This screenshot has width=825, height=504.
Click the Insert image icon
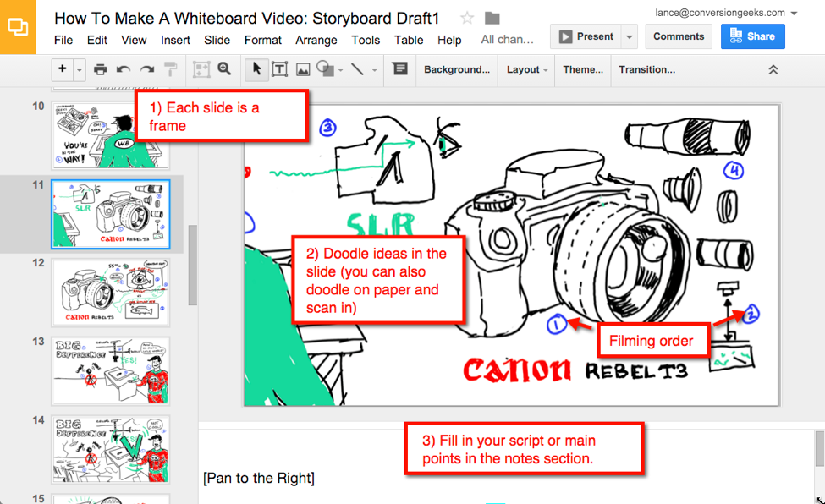[x=303, y=69]
